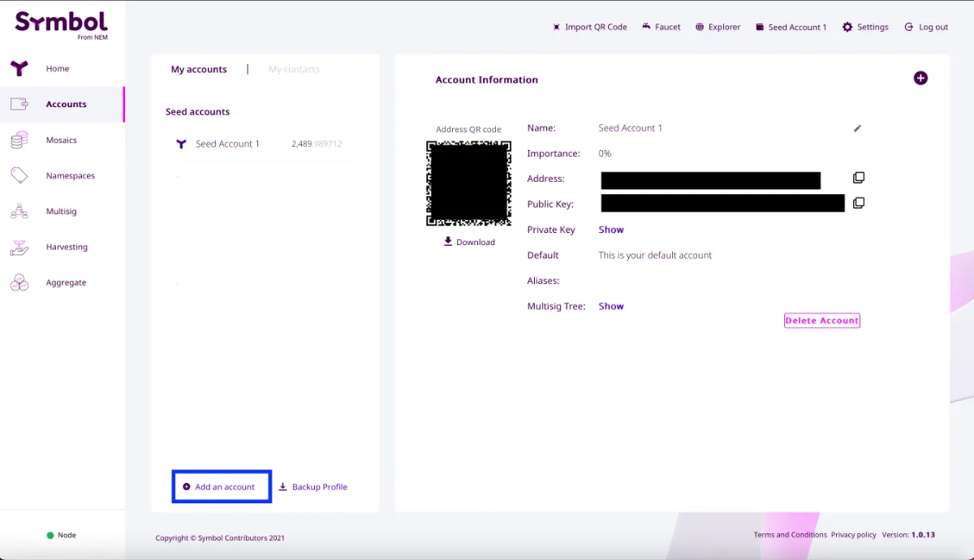Image resolution: width=974 pixels, height=560 pixels.
Task: Click the Home sidebar icon
Action: coord(19,69)
